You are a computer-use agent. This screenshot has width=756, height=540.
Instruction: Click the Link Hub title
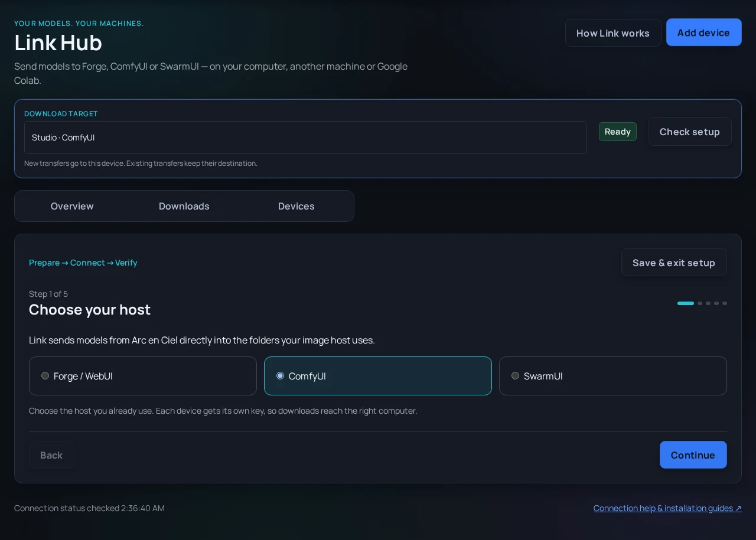[58, 42]
